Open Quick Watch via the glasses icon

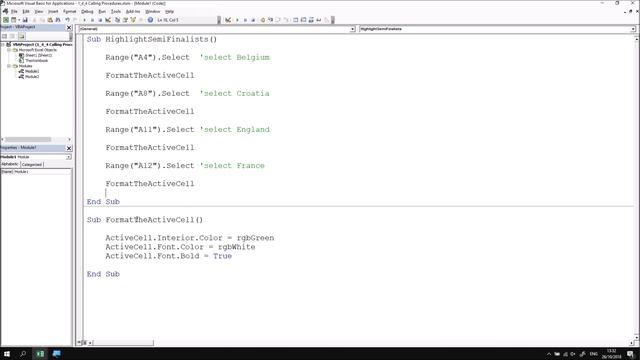coord(319,20)
